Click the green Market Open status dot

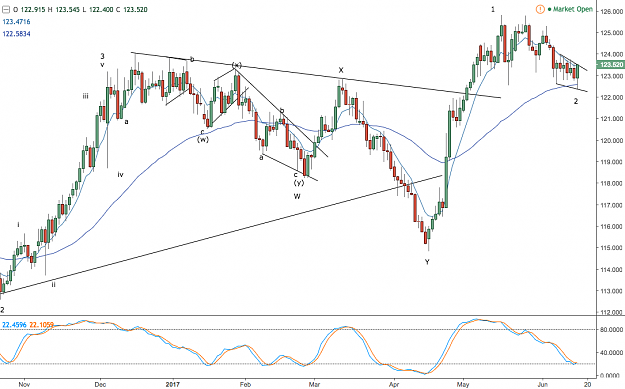[549, 9]
